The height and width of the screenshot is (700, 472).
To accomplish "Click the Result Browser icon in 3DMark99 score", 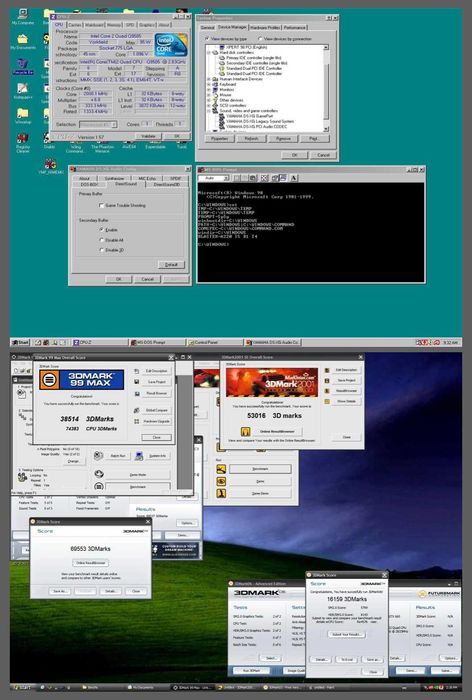I will [x=137, y=393].
